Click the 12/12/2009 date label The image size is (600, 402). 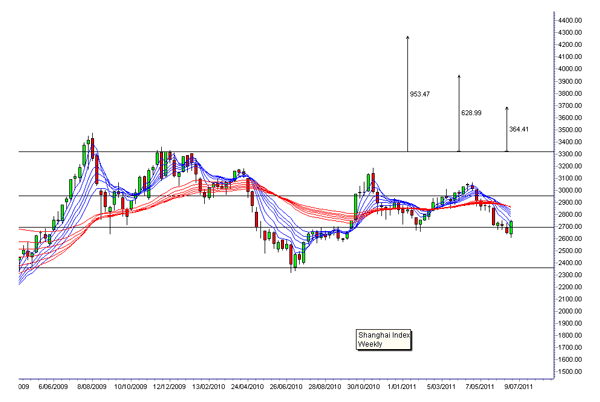[x=170, y=387]
